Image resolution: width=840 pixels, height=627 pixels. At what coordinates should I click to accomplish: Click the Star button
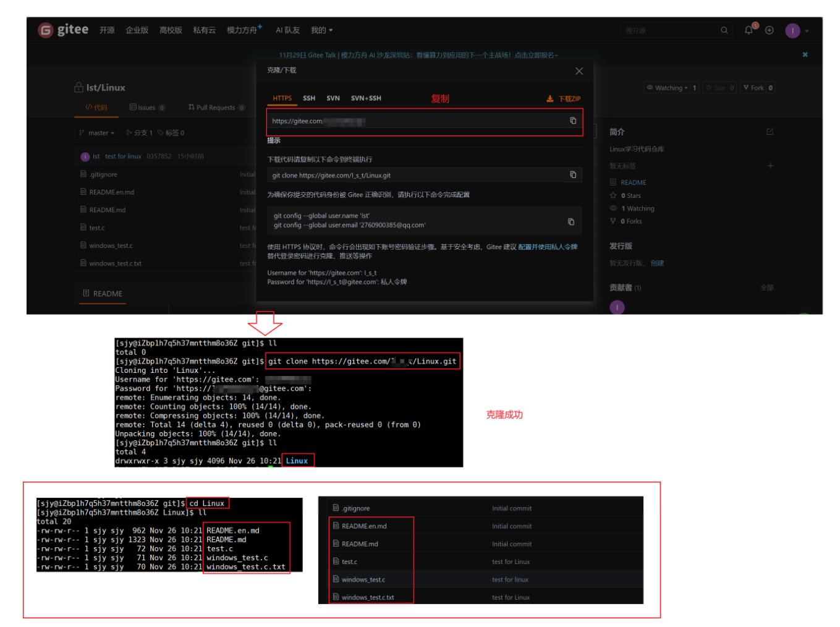click(716, 88)
